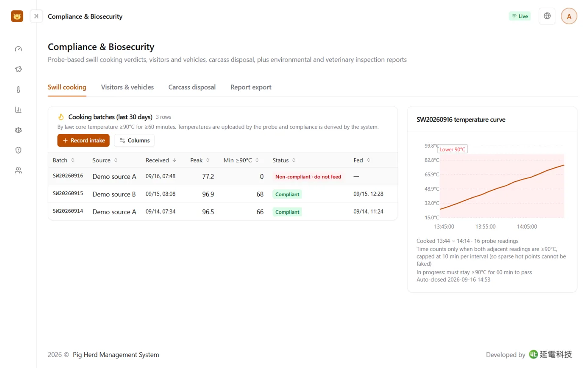Screen dimensions: 588x368
Task: Go to the Report export tab
Action: point(251,87)
